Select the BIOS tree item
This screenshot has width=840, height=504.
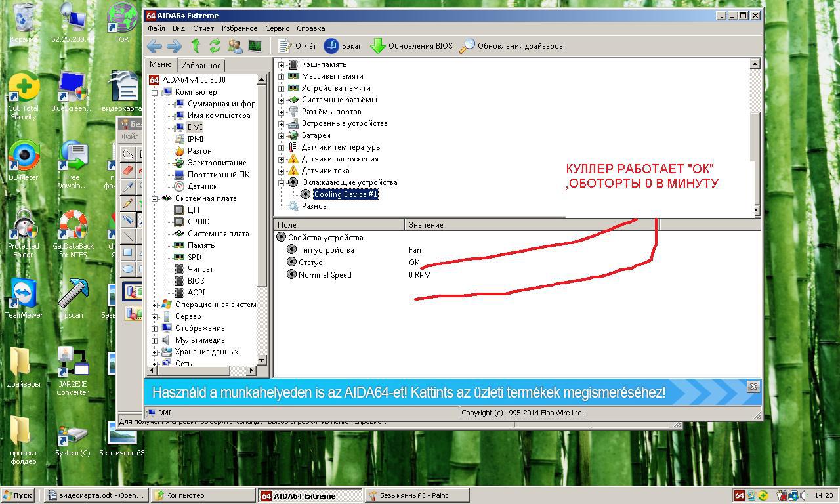click(196, 281)
